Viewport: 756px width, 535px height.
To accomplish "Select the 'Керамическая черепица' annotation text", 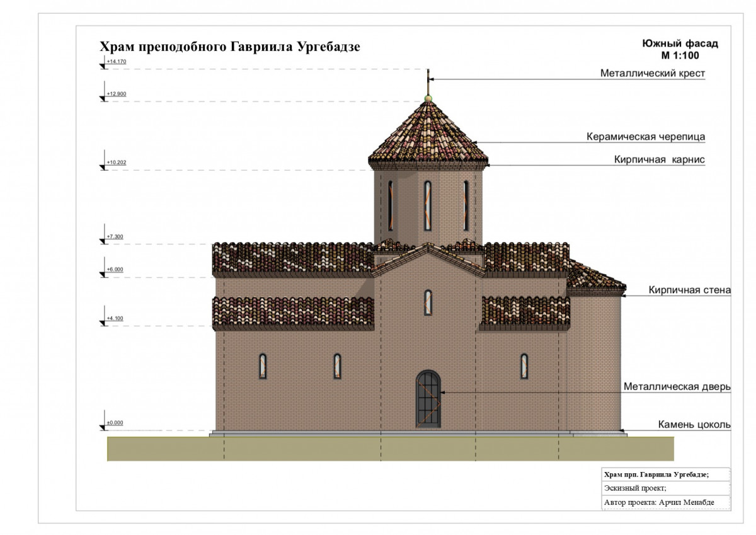I will 646,136.
